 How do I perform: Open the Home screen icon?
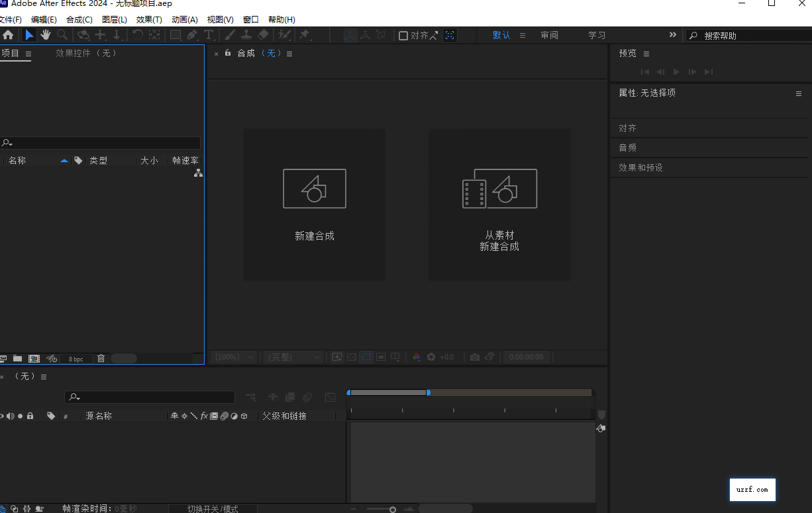[x=9, y=34]
